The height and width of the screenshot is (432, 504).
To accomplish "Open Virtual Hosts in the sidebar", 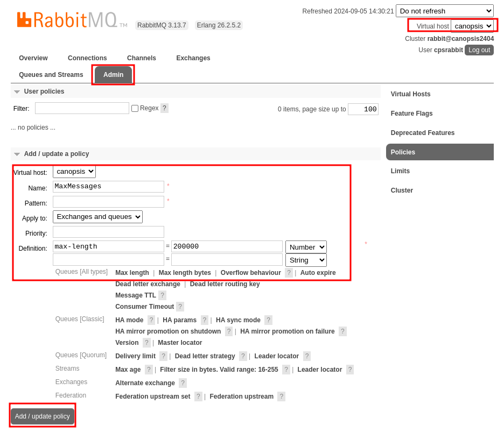I will [x=410, y=94].
